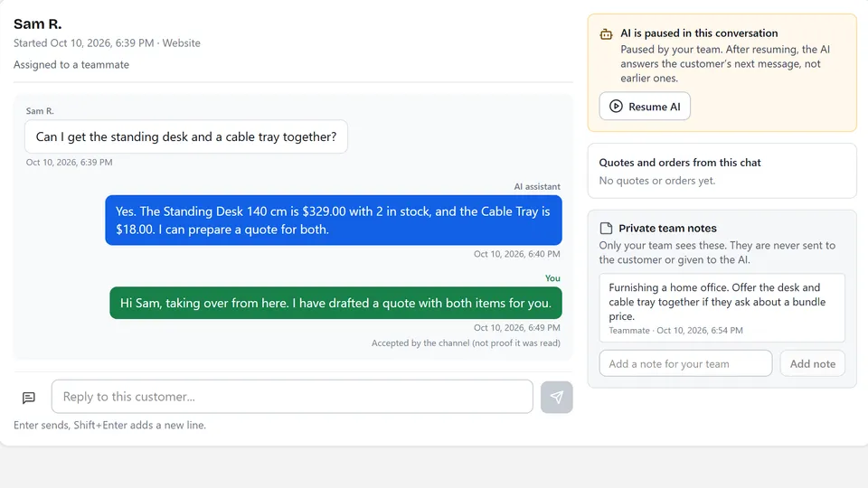Click 'Only your team sees these' description text

pos(717,252)
